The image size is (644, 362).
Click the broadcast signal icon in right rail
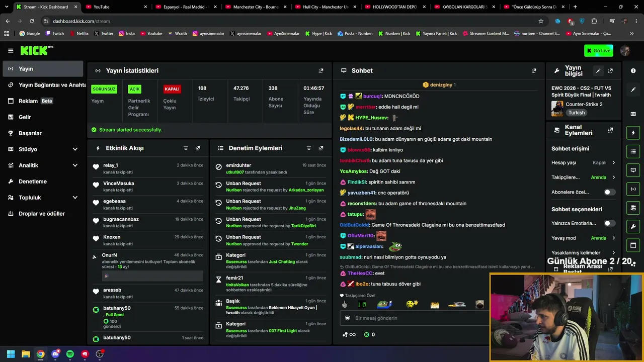[633, 189]
